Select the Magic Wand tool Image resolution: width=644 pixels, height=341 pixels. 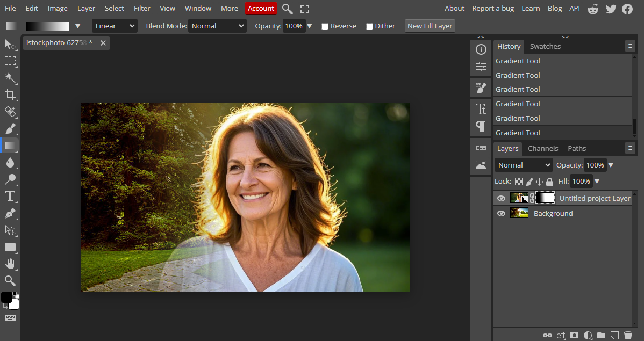[x=10, y=78]
